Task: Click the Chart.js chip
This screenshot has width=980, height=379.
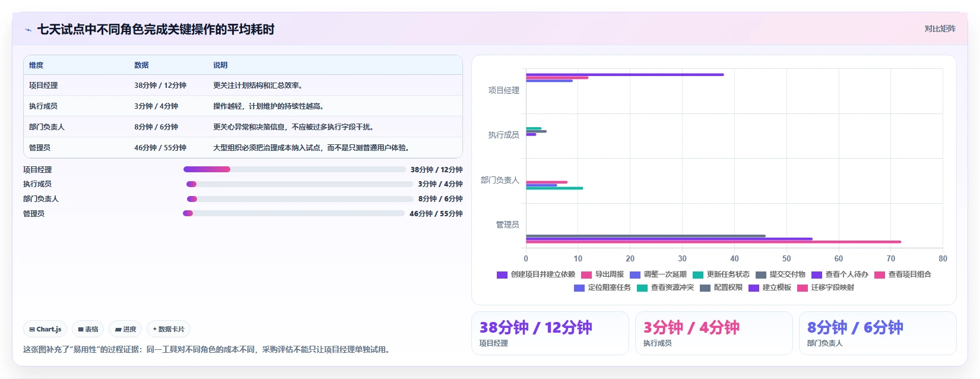Action: click(45, 329)
